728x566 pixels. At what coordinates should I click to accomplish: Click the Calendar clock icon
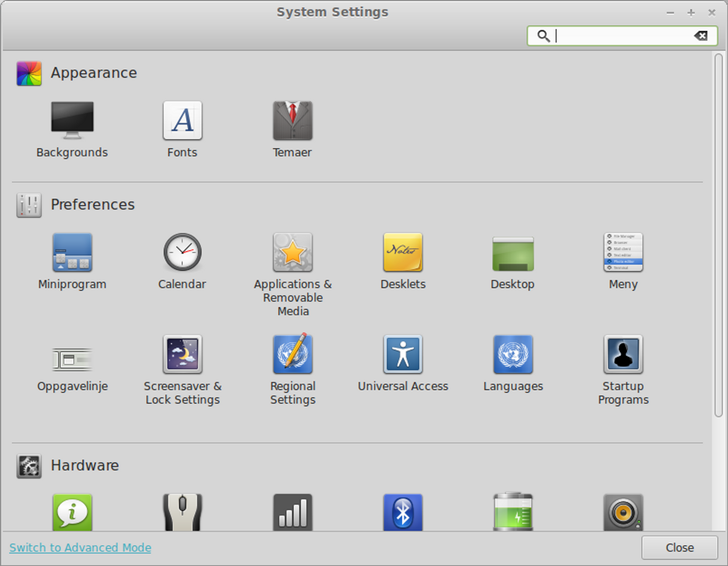(182, 253)
